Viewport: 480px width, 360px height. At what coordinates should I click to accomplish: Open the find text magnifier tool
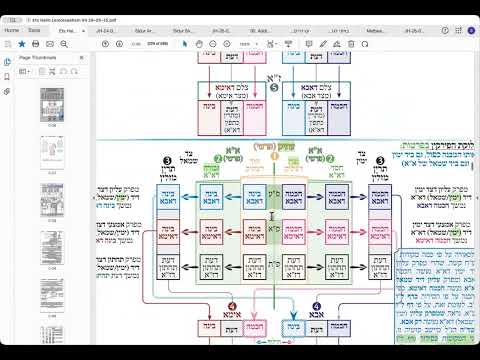click(x=64, y=44)
